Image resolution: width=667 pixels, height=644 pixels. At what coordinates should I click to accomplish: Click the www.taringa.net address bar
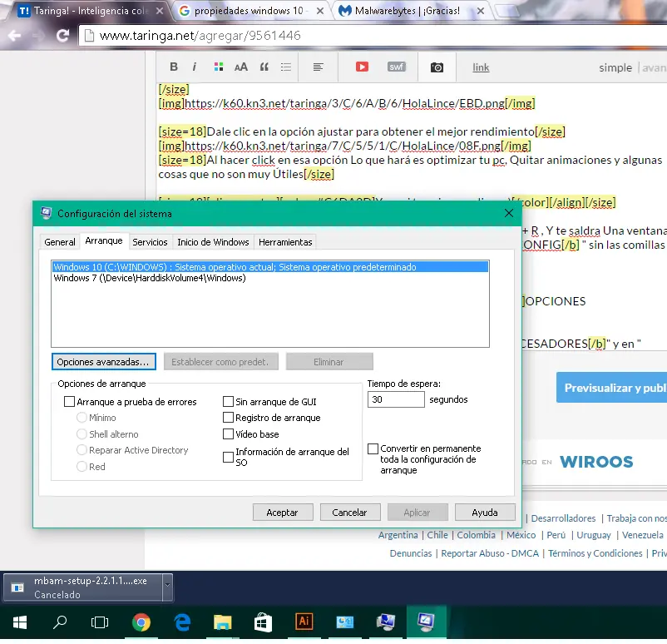click(374, 36)
